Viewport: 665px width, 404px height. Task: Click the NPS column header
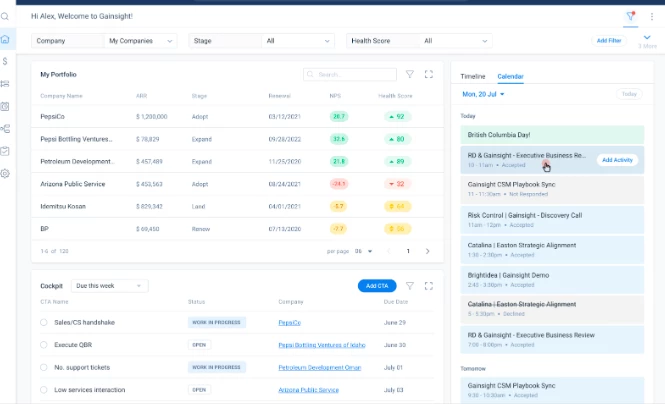(335, 96)
